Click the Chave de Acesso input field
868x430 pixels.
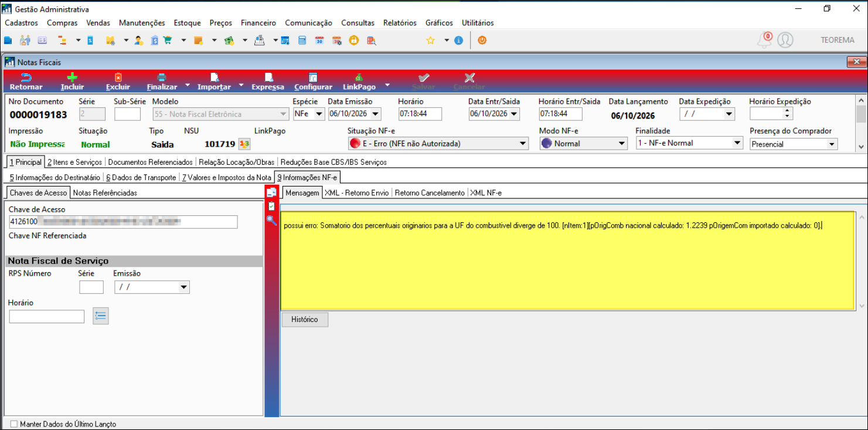[123, 222]
